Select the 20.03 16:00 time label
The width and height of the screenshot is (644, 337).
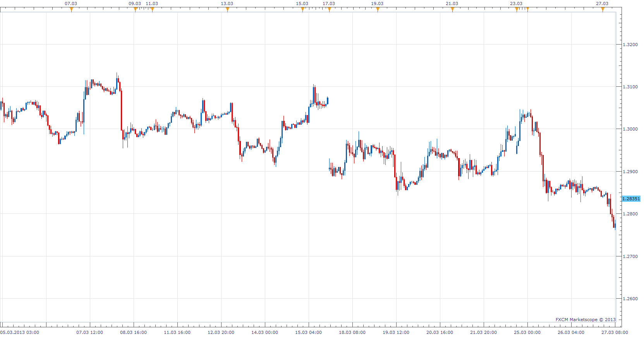coord(440,332)
